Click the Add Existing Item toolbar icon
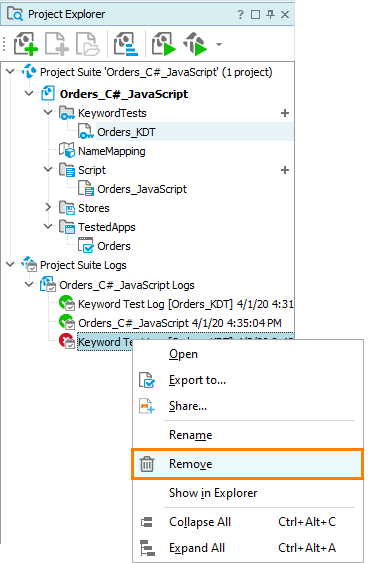This screenshot has width=368, height=563. click(88, 44)
